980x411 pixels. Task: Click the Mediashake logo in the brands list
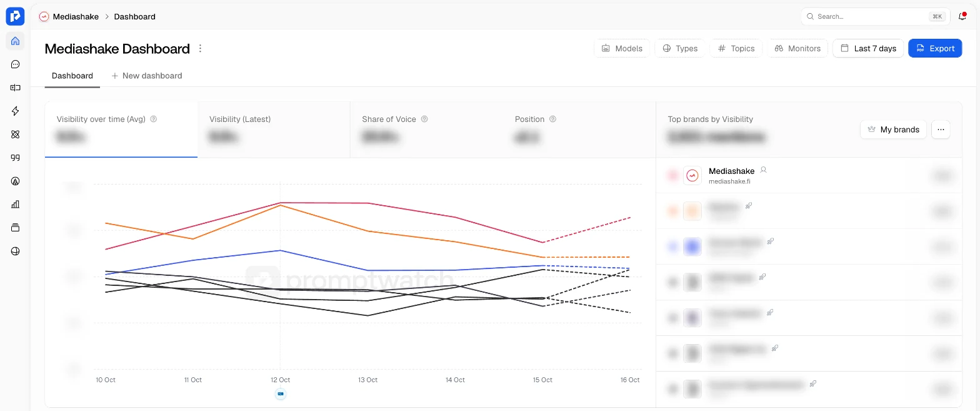(x=692, y=176)
